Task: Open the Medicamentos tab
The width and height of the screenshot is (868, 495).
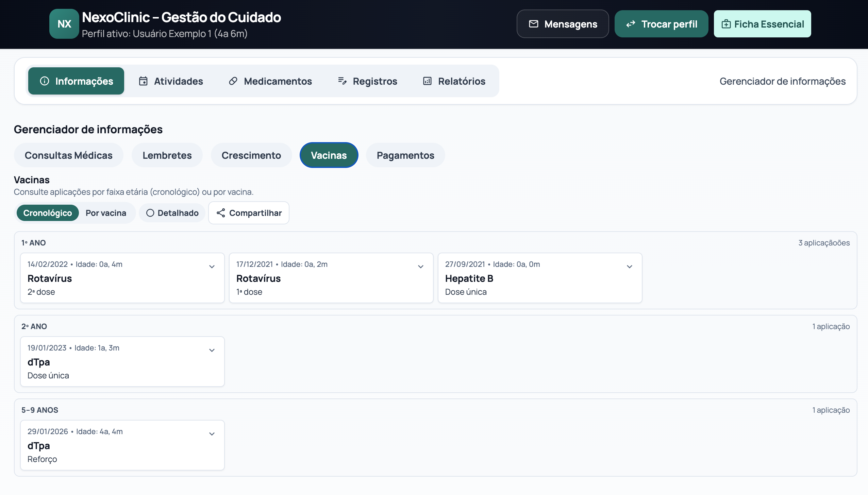Action: [270, 81]
